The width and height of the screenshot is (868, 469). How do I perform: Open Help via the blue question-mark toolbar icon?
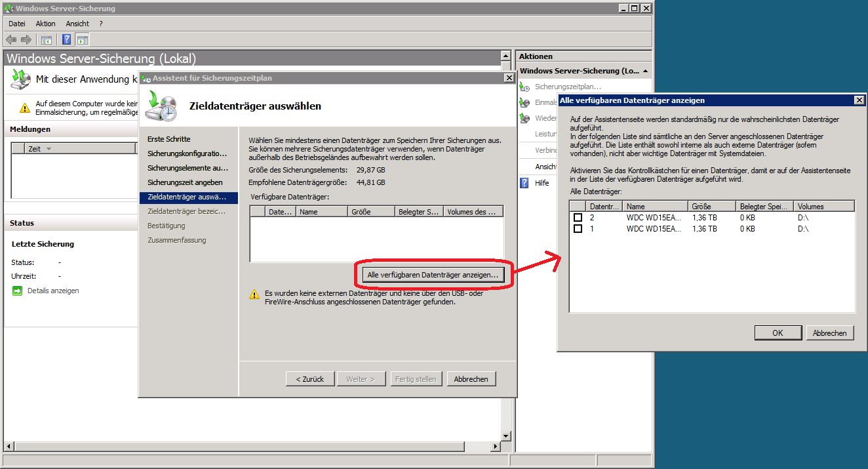pos(67,39)
